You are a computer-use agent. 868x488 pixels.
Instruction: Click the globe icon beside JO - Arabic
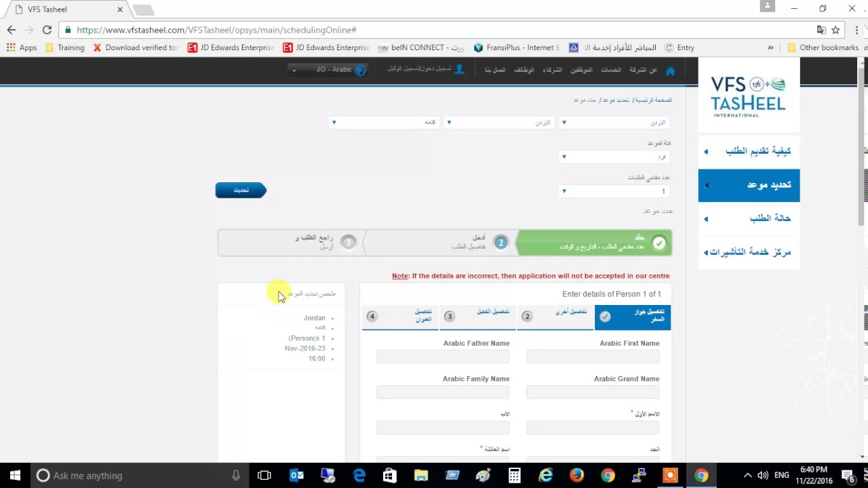[x=360, y=70]
